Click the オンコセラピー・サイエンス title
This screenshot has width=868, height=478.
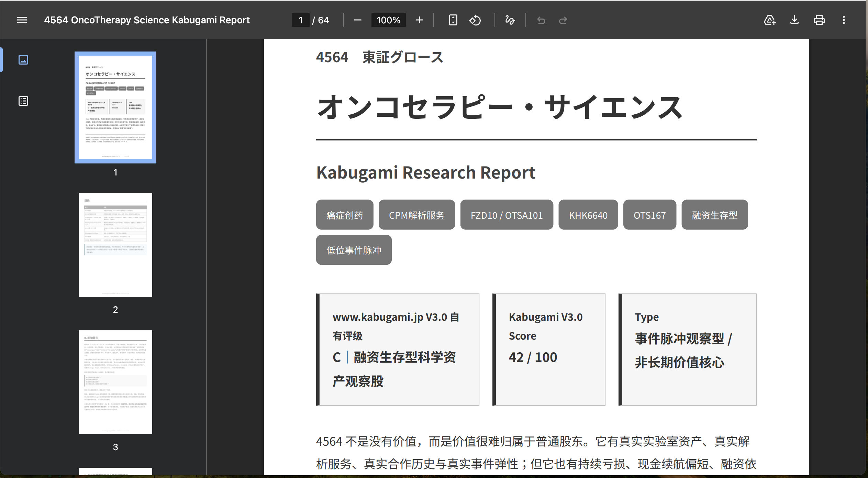500,107
